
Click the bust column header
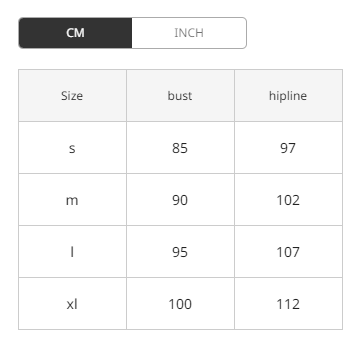pyautogui.click(x=180, y=96)
